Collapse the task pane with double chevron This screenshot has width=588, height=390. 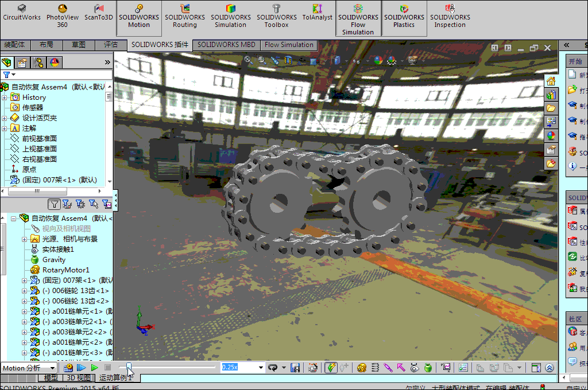(567, 45)
